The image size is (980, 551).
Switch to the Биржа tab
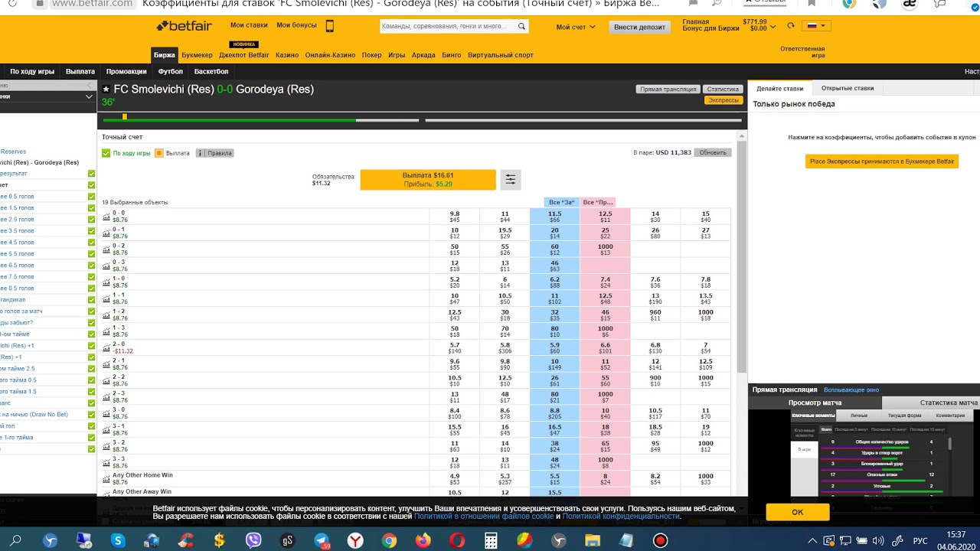pos(164,55)
